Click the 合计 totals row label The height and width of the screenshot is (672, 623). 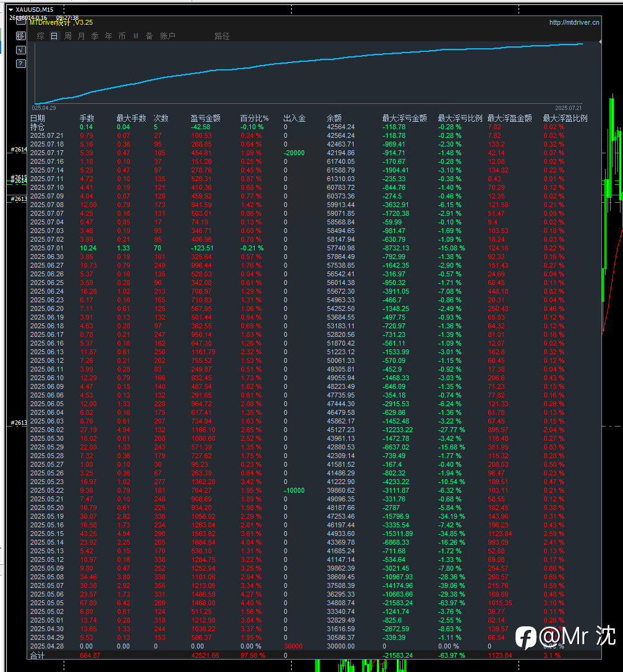pos(37,655)
